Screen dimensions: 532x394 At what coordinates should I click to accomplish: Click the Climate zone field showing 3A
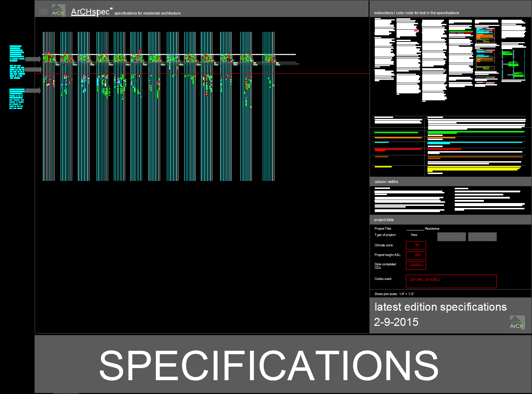(416, 245)
